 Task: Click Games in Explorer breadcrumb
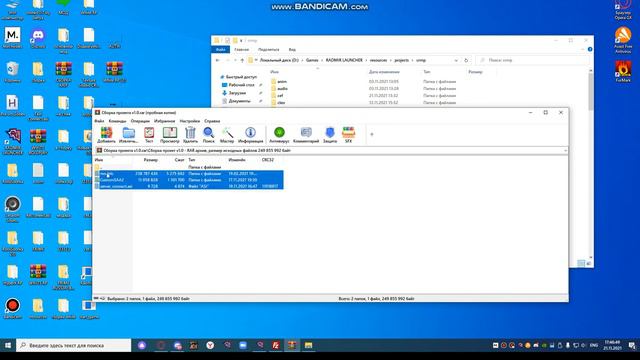coord(312,60)
